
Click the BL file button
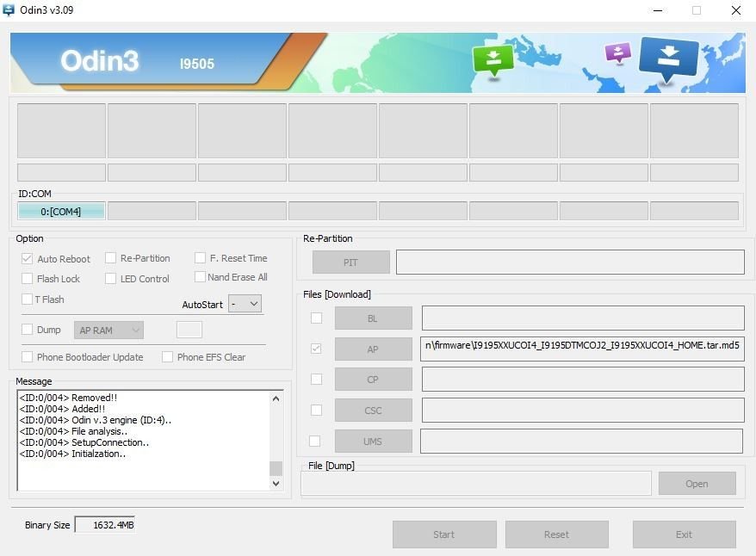pos(373,318)
